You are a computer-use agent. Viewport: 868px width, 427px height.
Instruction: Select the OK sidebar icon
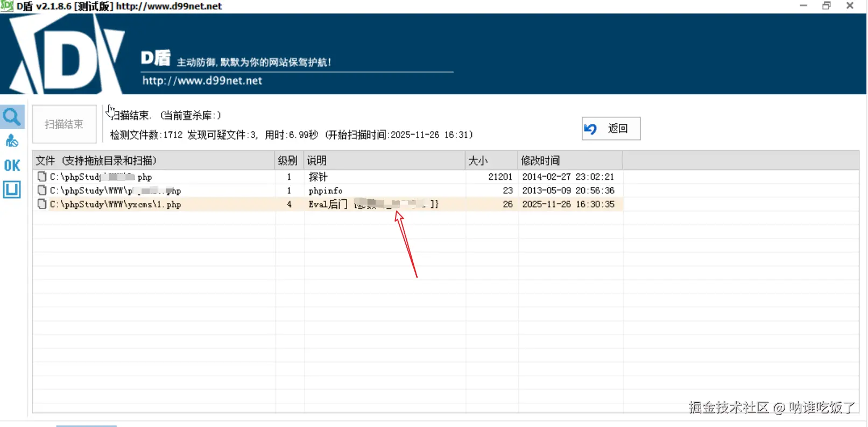(x=12, y=165)
